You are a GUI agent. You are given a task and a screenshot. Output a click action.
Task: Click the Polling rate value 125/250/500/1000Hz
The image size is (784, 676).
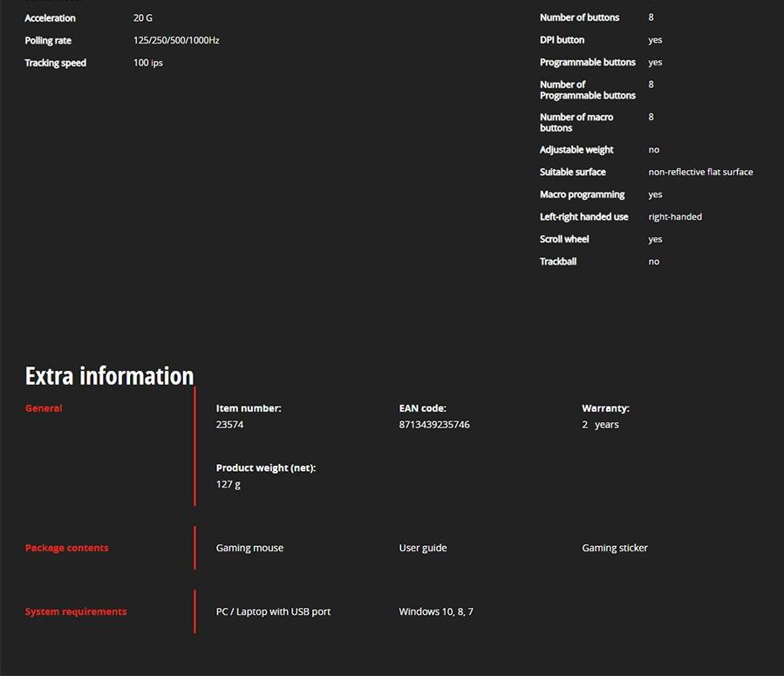pyautogui.click(x=176, y=40)
